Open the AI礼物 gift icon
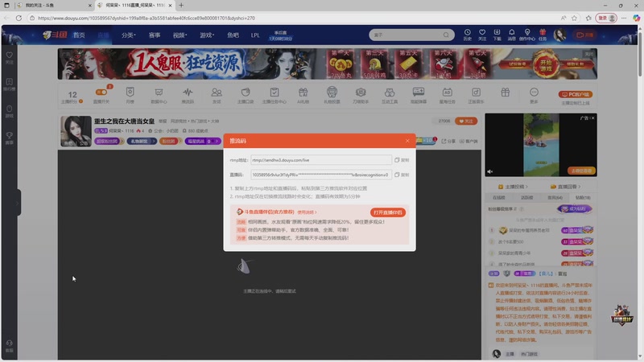Image resolution: width=644 pixels, height=362 pixels. [x=303, y=95]
